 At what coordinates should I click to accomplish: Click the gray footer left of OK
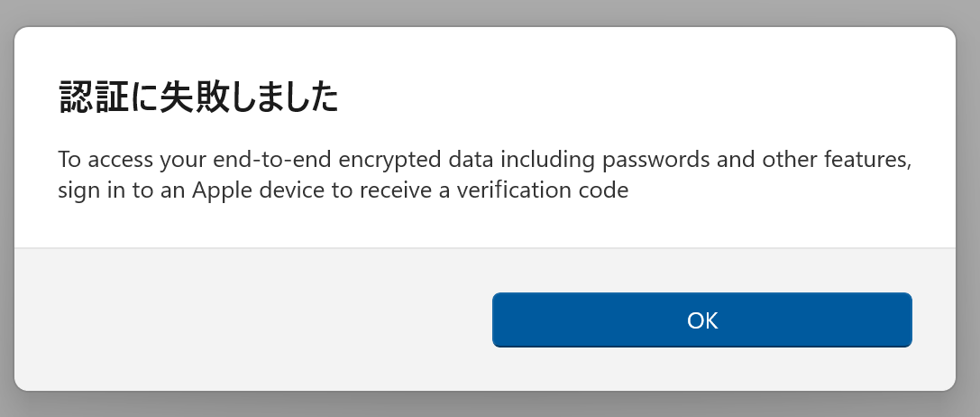(252, 320)
